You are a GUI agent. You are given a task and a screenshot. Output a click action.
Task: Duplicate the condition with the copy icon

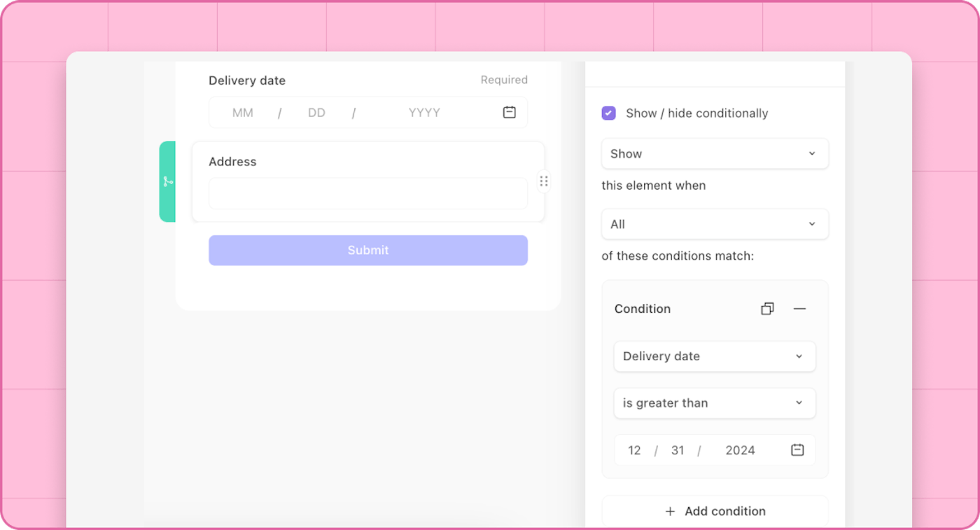click(767, 309)
